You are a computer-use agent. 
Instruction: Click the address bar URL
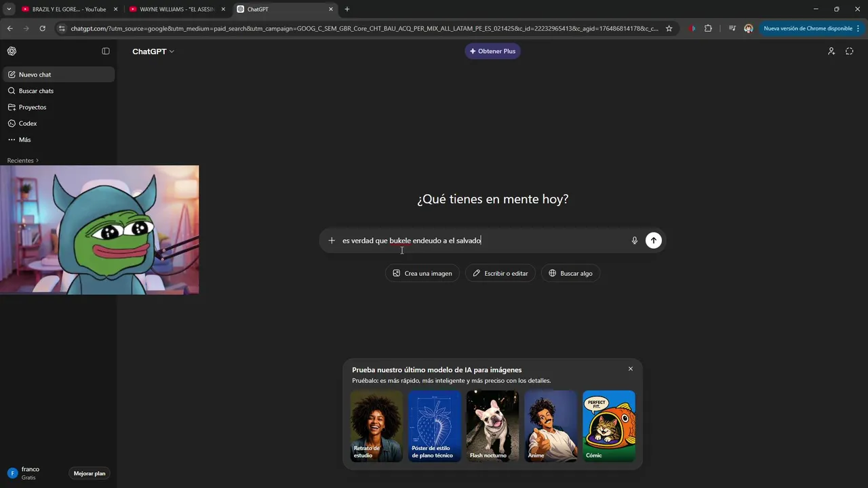(364, 28)
